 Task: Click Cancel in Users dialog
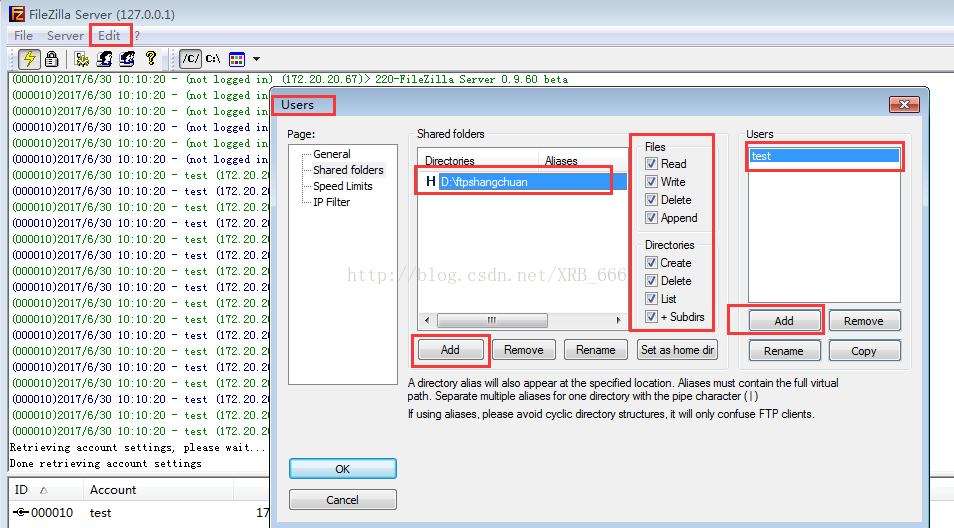pos(343,499)
